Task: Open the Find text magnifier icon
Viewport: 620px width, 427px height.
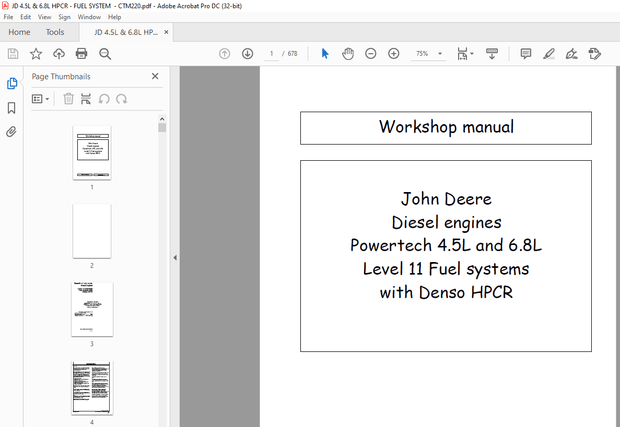Action: (x=105, y=54)
